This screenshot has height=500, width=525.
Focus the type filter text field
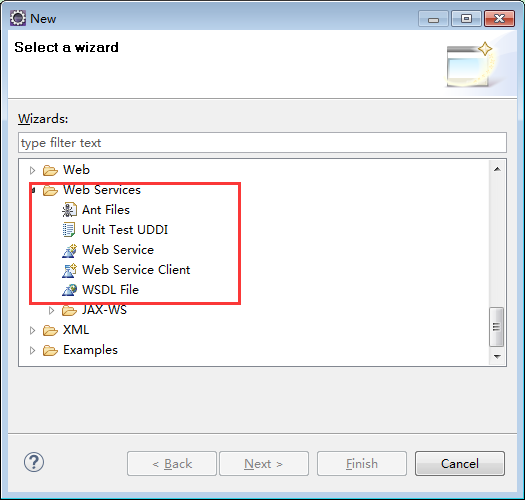[x=262, y=143]
